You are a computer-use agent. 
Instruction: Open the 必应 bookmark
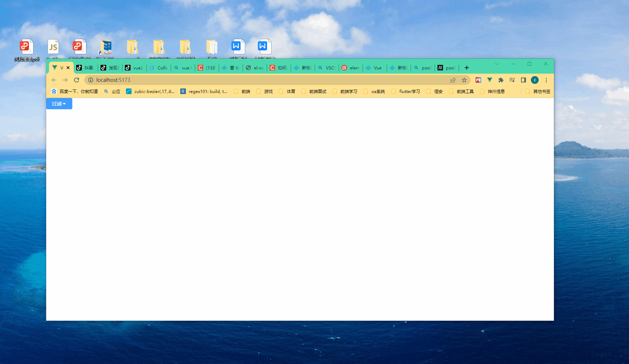pyautogui.click(x=112, y=91)
